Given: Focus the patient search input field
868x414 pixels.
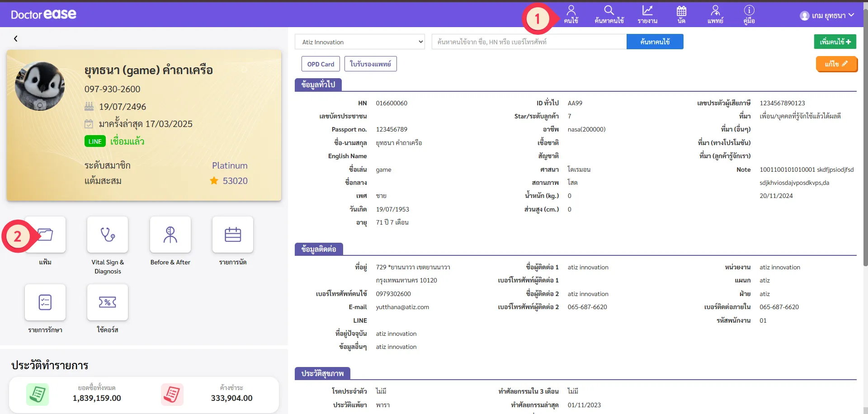Looking at the screenshot, I should click(529, 42).
